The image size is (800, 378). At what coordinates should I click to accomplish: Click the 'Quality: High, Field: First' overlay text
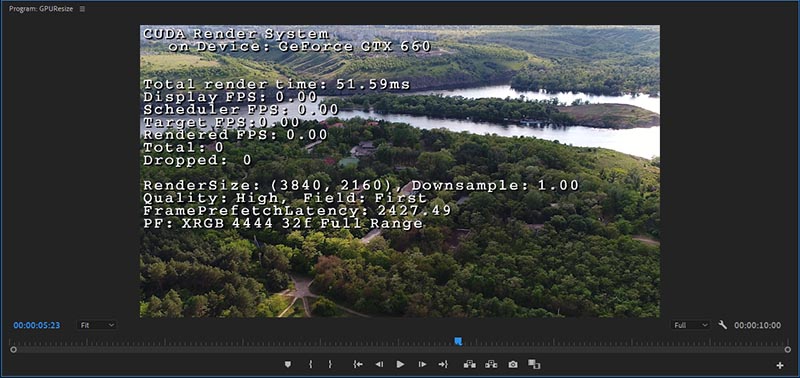tap(285, 197)
